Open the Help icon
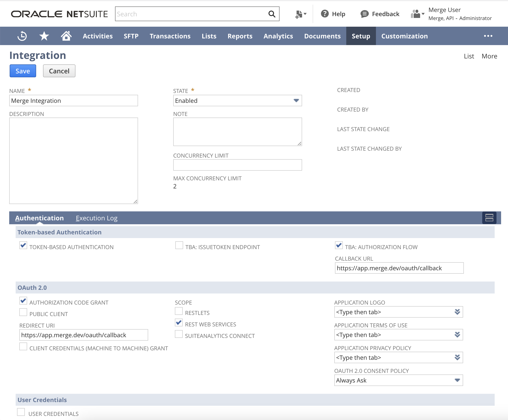 tap(324, 14)
